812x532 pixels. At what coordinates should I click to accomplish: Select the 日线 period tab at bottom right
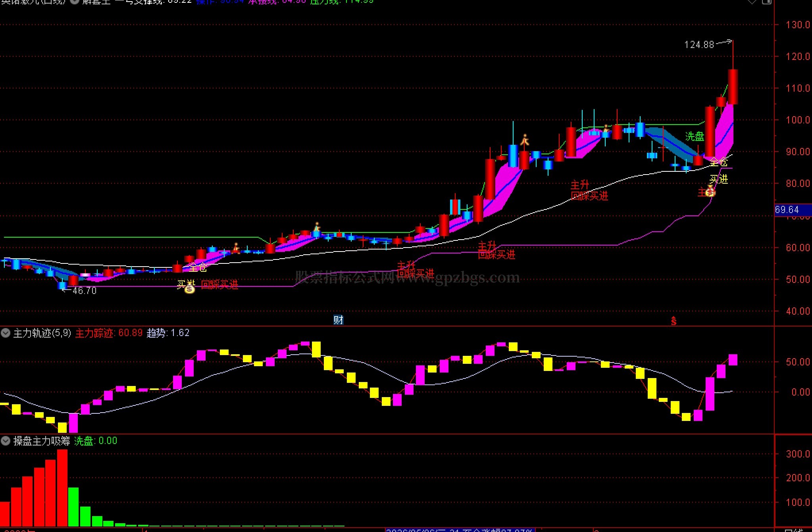click(x=793, y=530)
